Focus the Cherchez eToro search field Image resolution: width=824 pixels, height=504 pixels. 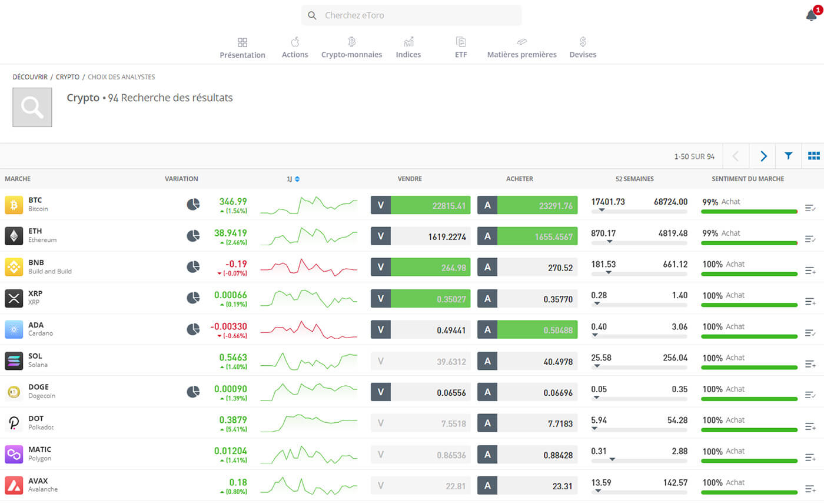(411, 15)
